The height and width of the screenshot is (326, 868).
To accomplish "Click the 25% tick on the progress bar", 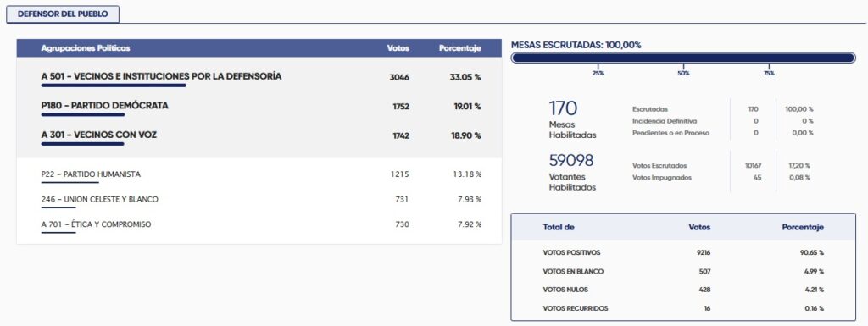I will tap(598, 73).
